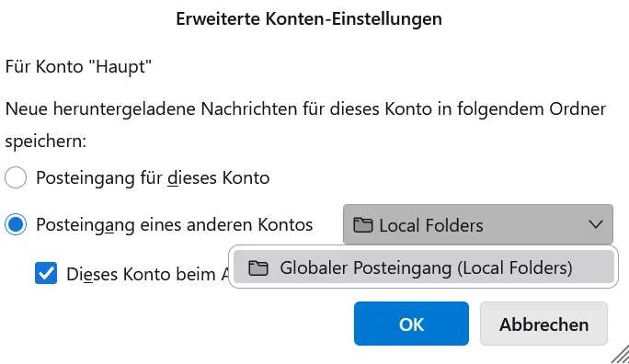Click the word 'speichern:' in the description
Screen dimensions: 629x364
coord(46,142)
